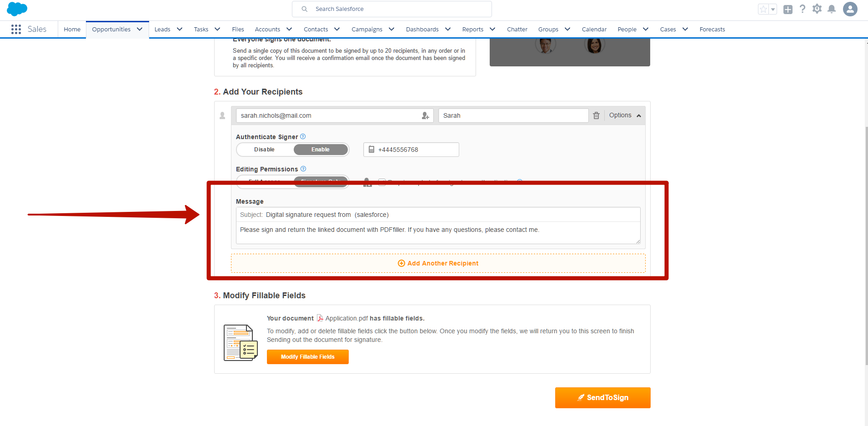The width and height of the screenshot is (868, 426).
Task: Expand the Leads tab dropdown
Action: pyautogui.click(x=180, y=29)
